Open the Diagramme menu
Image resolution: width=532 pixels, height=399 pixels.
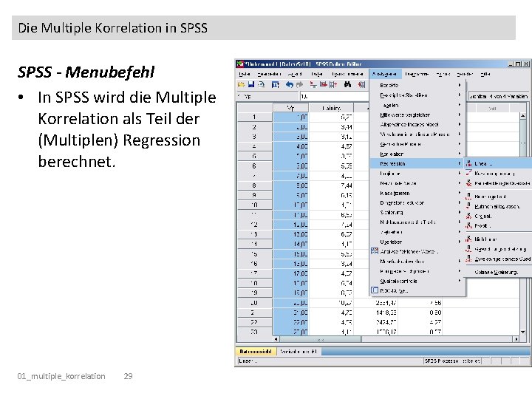tap(417, 74)
